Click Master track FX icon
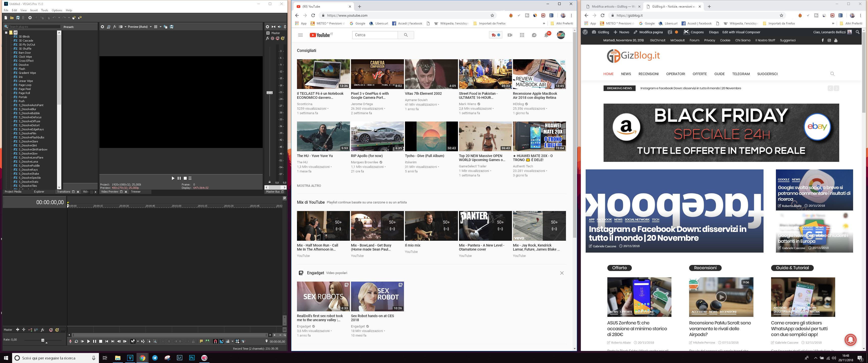This screenshot has height=363, width=868. pos(42,330)
